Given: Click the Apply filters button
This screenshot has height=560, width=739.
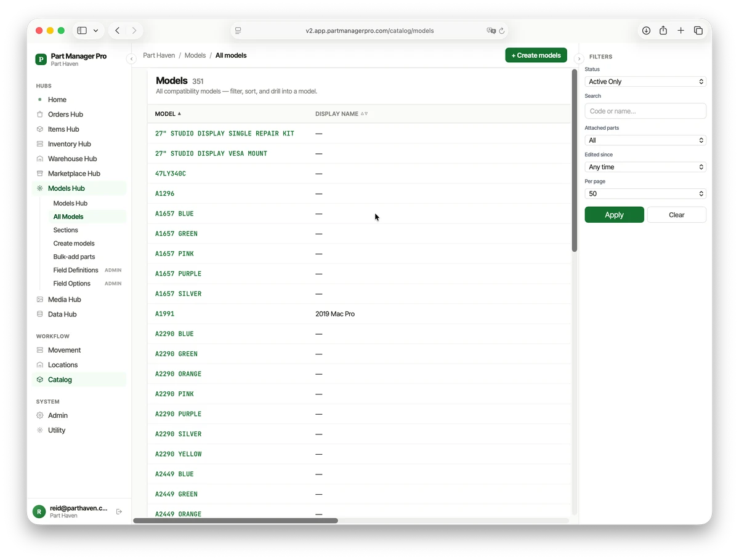Looking at the screenshot, I should click(x=614, y=215).
